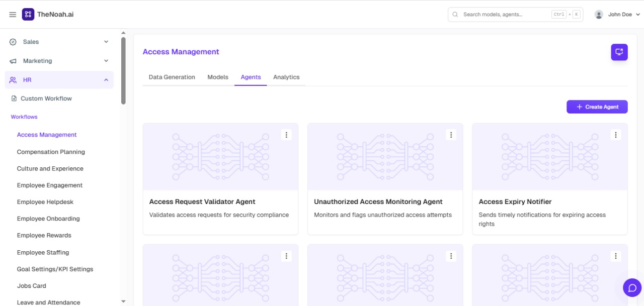Click the Marketing megaphone icon
Viewport: 644px width, 306px height.
click(x=12, y=60)
